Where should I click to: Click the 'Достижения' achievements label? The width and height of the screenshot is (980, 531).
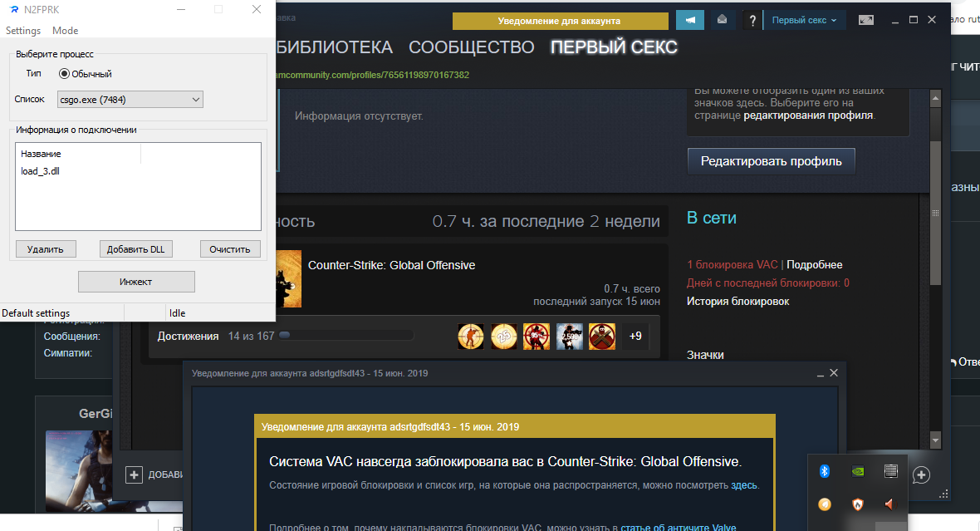tap(189, 337)
